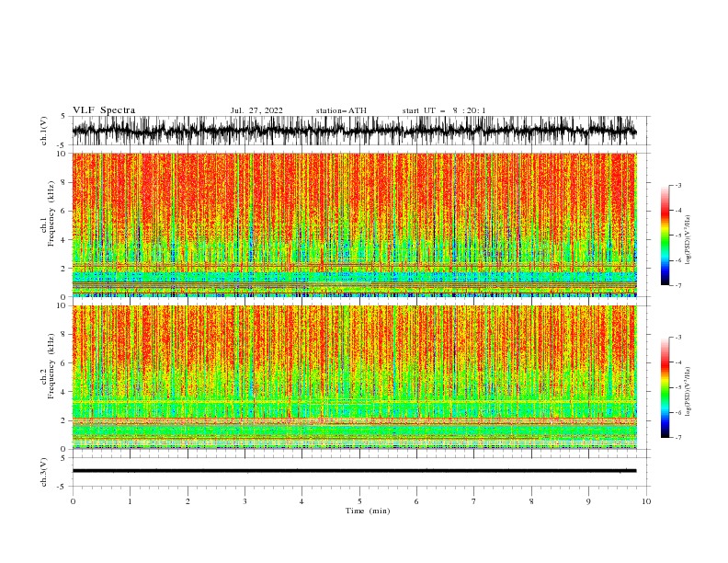The height and width of the screenshot is (563, 728).
Task: Click the ch.2 PSD color bar
Action: click(665, 387)
